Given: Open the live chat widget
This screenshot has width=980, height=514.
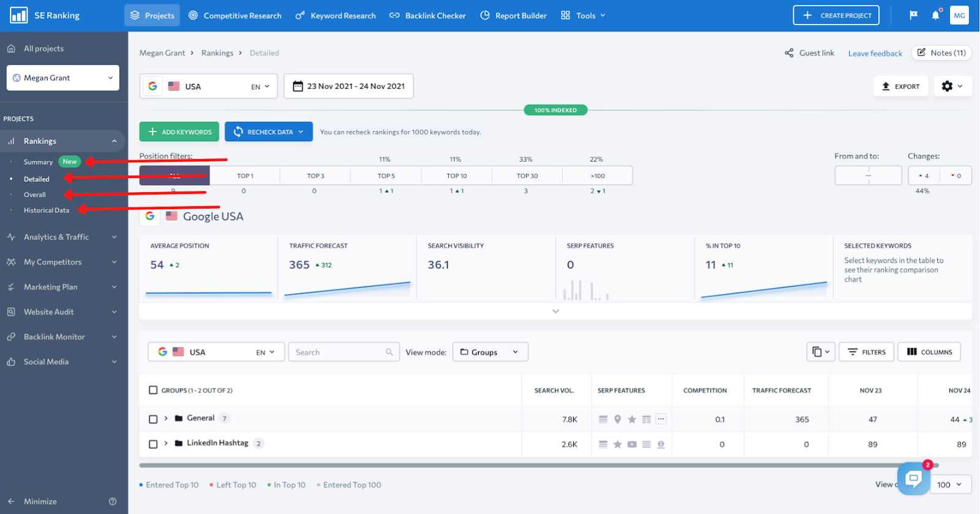Looking at the screenshot, I should 913,479.
